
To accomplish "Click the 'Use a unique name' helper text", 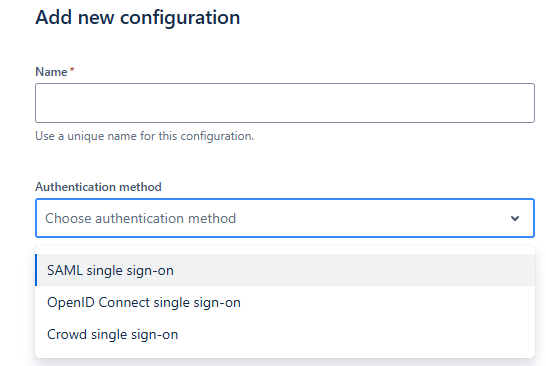I will tap(145, 136).
